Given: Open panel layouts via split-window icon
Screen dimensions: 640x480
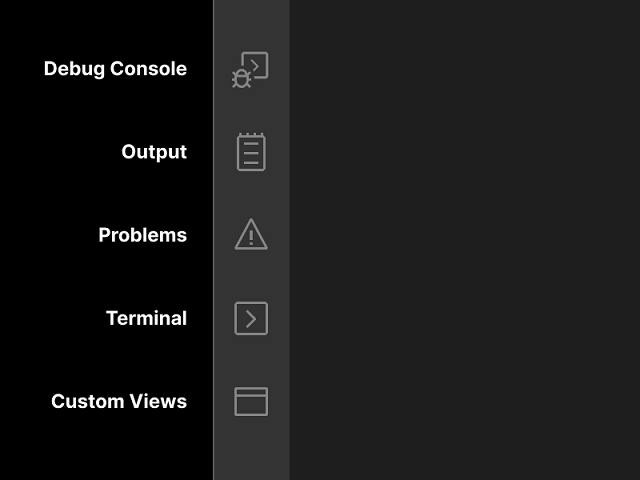Looking at the screenshot, I should [251, 401].
